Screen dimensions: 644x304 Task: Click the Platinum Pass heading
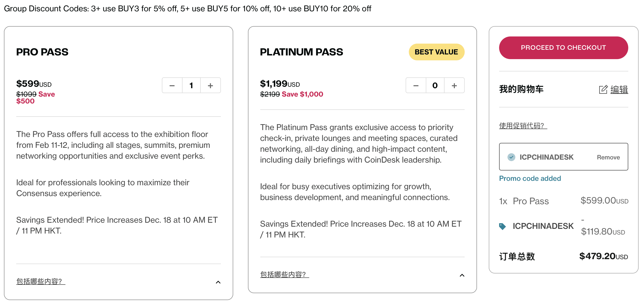301,52
